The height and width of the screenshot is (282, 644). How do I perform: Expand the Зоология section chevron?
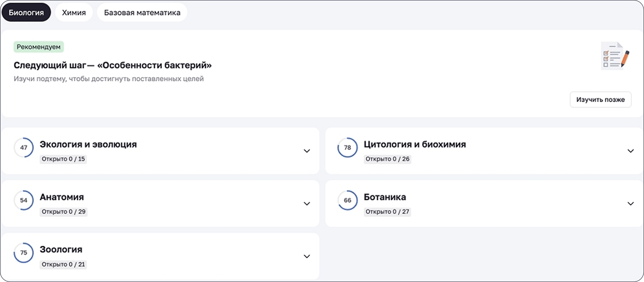[307, 256]
